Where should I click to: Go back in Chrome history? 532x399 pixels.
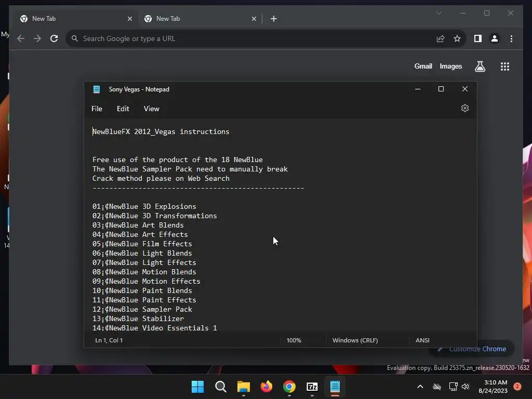click(21, 38)
